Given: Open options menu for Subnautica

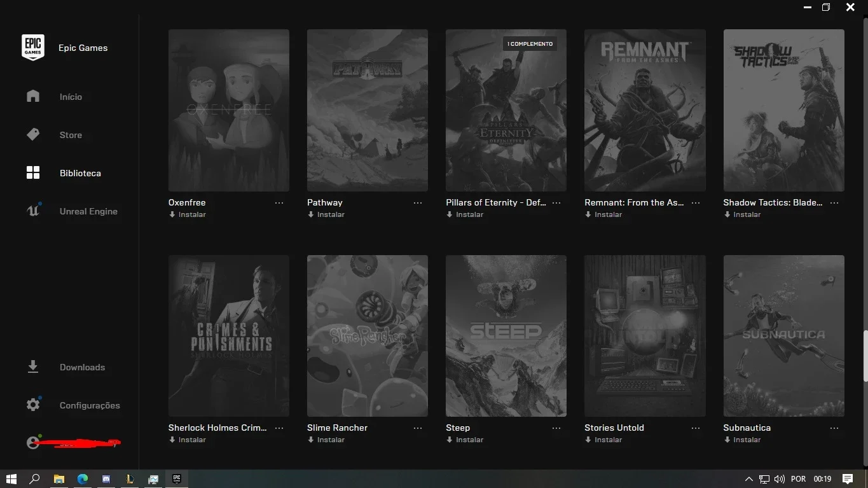Looking at the screenshot, I should tap(834, 428).
